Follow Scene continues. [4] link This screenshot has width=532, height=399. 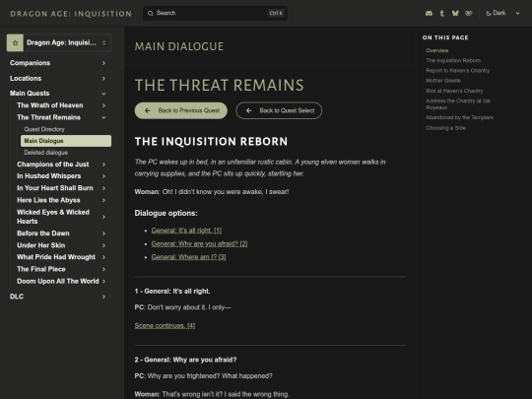tap(165, 325)
